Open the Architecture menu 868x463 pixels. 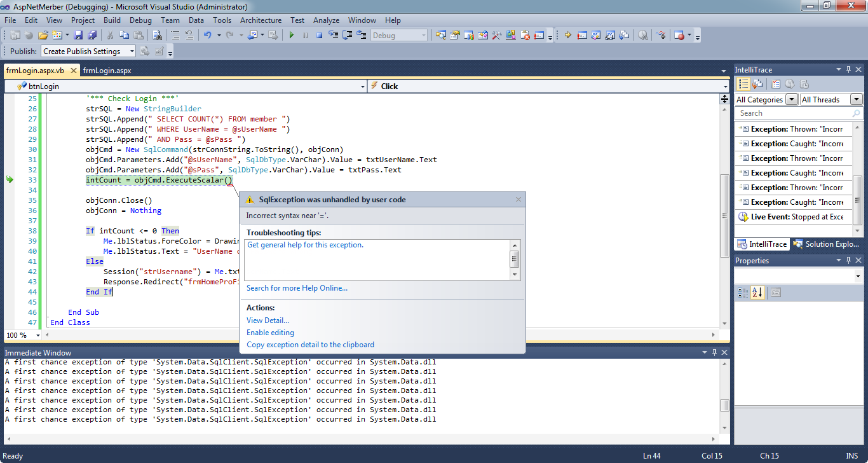point(261,20)
